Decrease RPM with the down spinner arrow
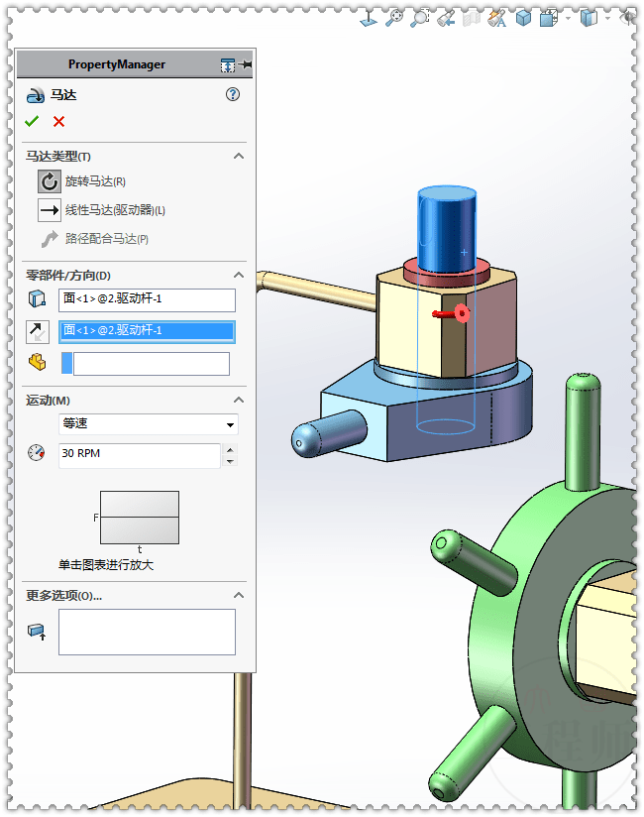Screen dimensions: 644x817 (x=230, y=462)
